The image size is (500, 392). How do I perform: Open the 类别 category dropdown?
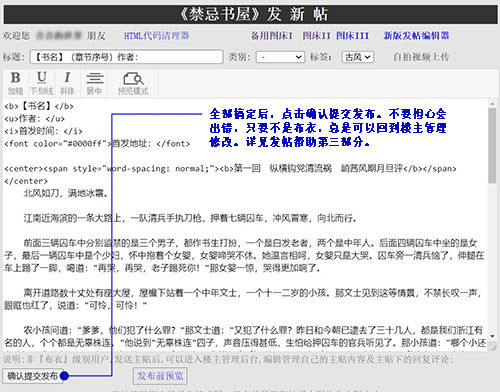(280, 57)
